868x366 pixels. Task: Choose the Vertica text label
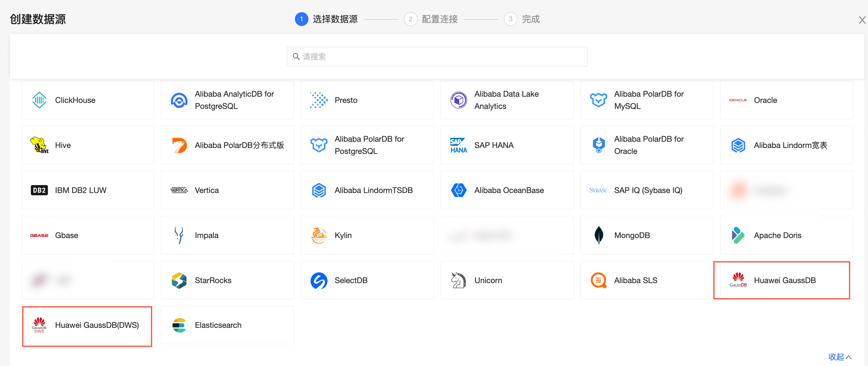pos(207,190)
